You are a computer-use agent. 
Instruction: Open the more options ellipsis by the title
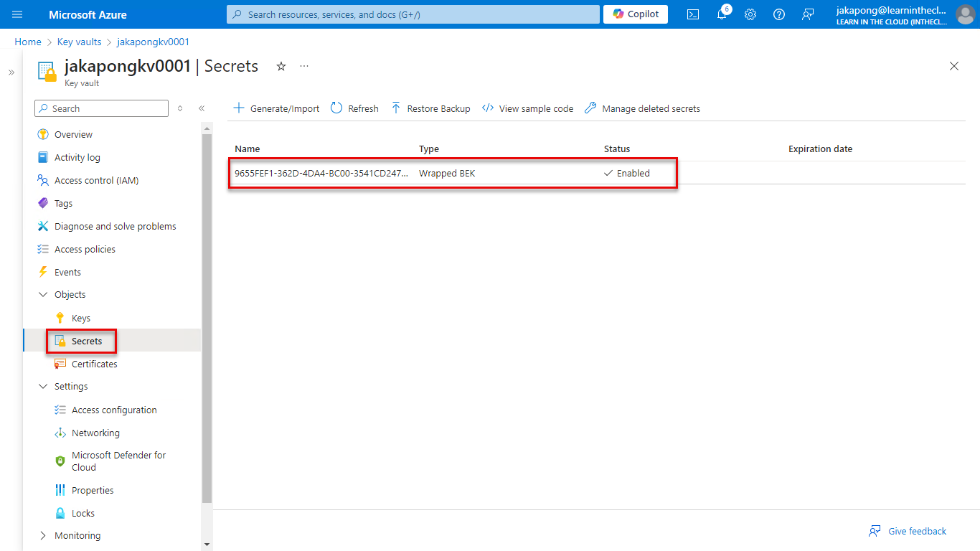pyautogui.click(x=304, y=66)
